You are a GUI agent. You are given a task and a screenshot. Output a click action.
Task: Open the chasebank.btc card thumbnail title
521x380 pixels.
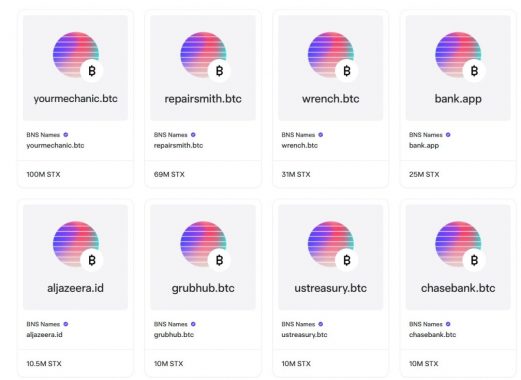pos(458,288)
